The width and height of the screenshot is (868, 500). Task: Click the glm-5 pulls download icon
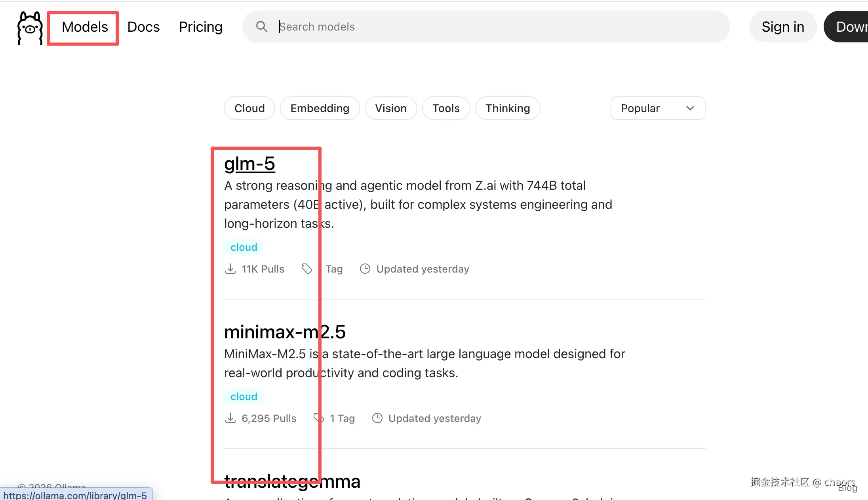(230, 269)
